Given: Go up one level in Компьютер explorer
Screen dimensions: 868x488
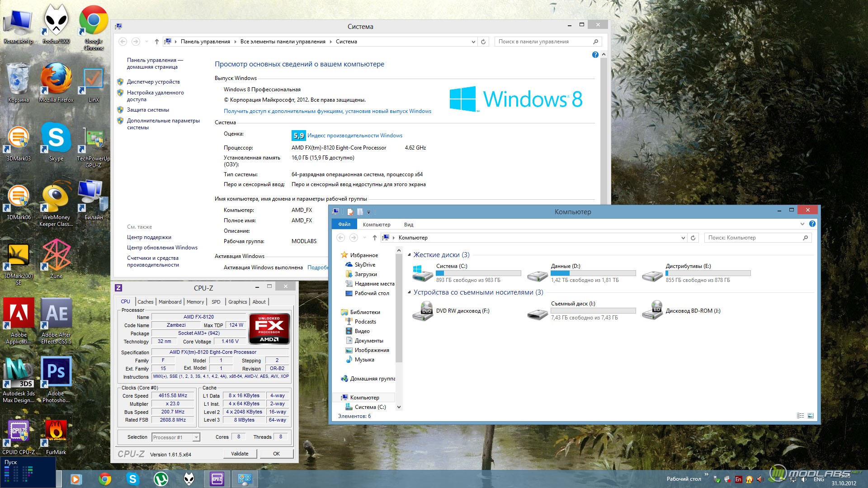Looking at the screenshot, I should [374, 238].
